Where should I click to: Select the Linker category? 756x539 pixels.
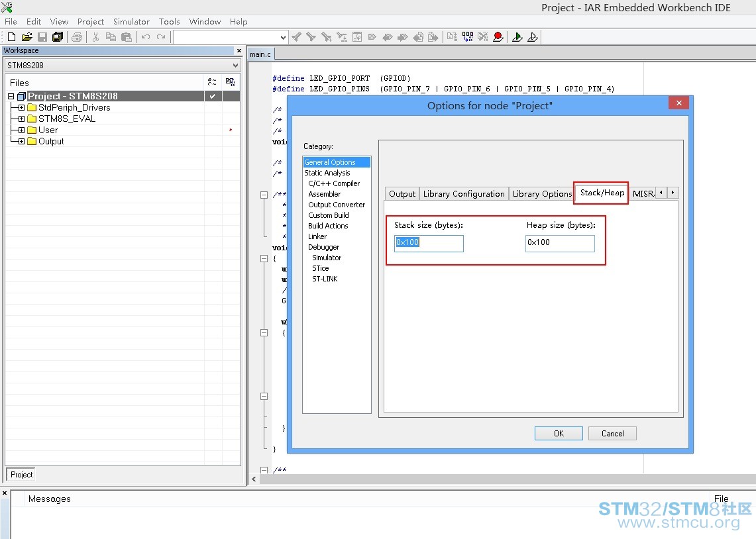pos(317,236)
